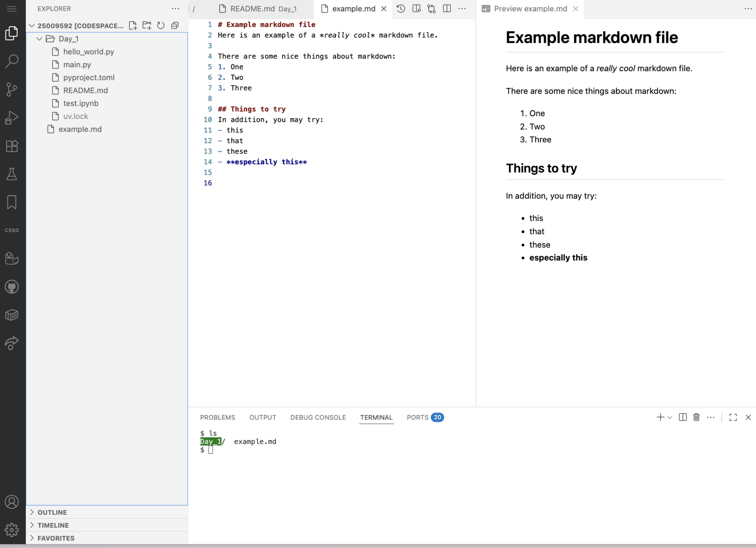Select the Terminal panel tab
The width and height of the screenshot is (756, 548).
point(376,417)
